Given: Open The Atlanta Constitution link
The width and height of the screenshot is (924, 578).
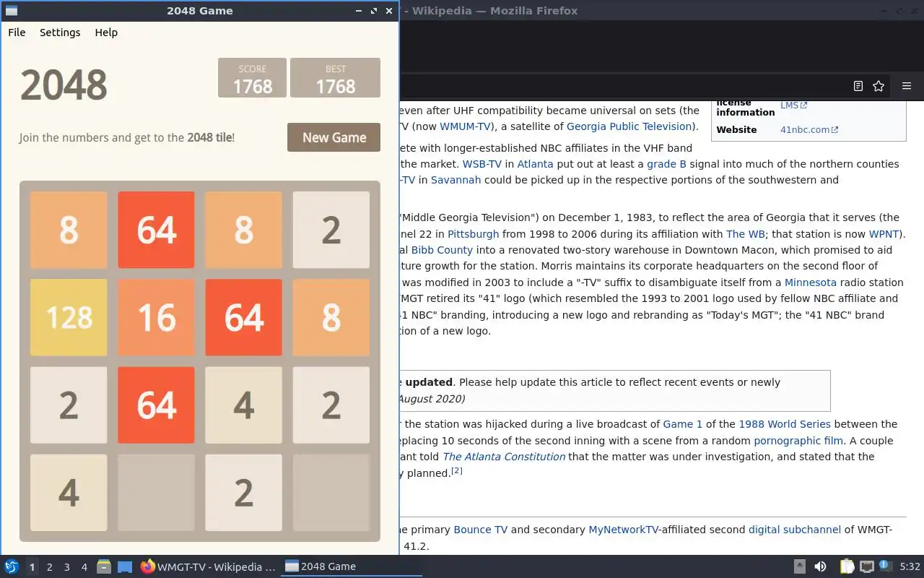Looking at the screenshot, I should pyautogui.click(x=504, y=457).
